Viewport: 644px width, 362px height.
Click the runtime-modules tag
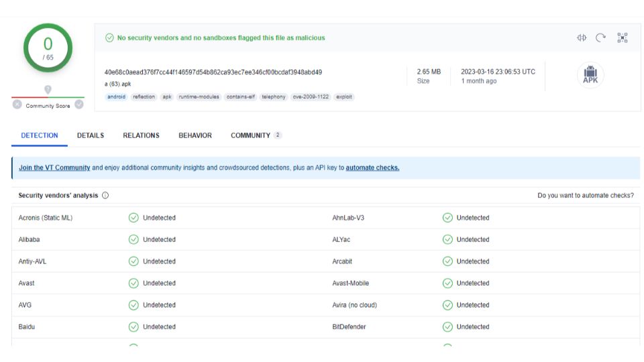coord(199,97)
